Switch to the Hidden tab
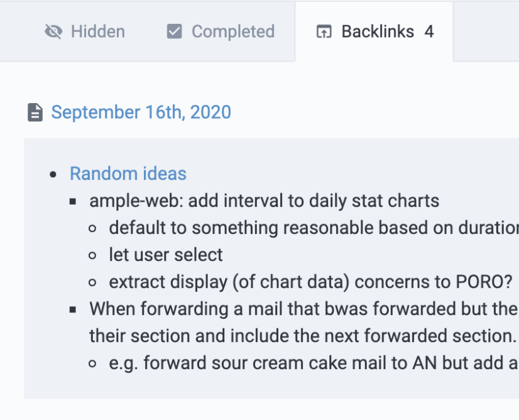Image resolution: width=519 pixels, height=420 pixels. click(85, 32)
